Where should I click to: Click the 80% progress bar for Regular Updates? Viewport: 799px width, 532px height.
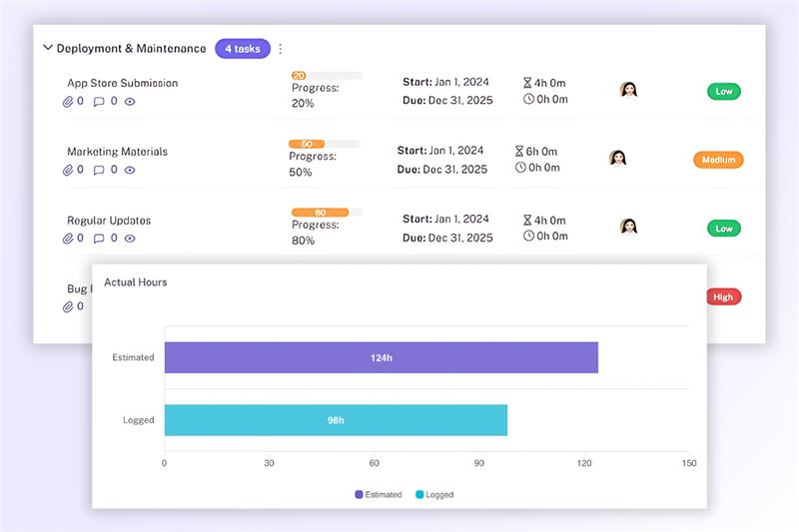point(326,213)
